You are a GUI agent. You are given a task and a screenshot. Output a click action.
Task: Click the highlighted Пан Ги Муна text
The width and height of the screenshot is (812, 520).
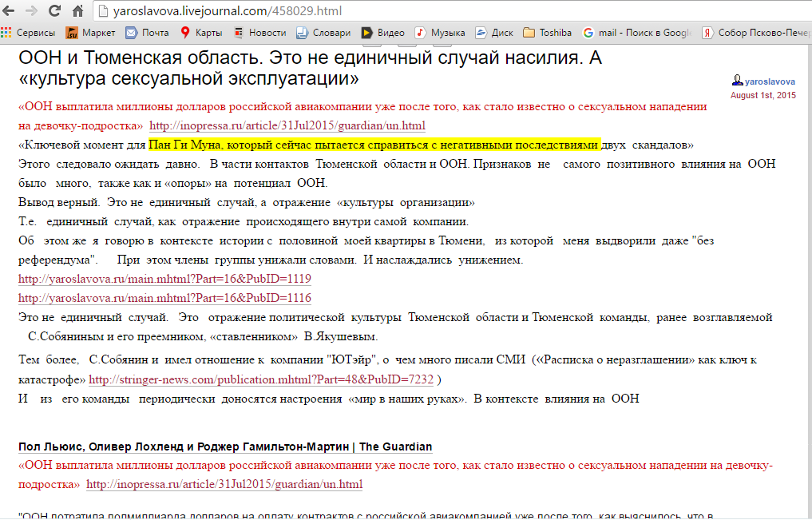pyautogui.click(x=374, y=145)
